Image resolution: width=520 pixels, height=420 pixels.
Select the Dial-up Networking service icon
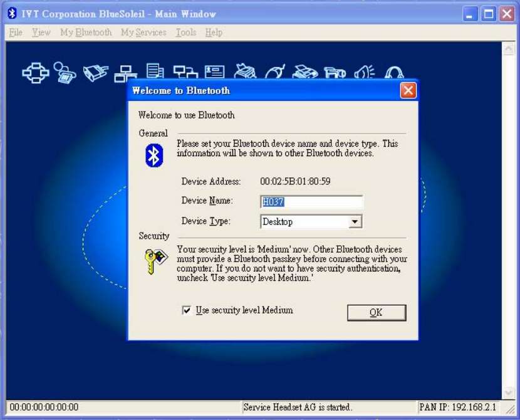coord(65,72)
